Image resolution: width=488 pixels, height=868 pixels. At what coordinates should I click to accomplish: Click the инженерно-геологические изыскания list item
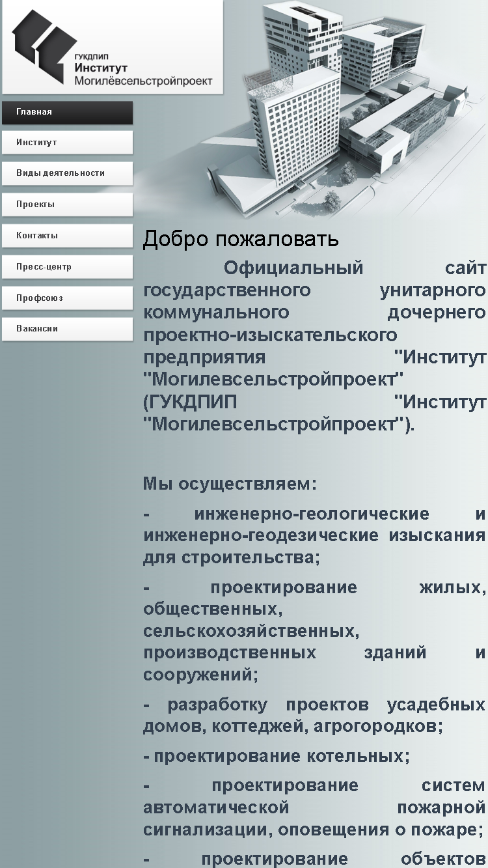pyautogui.click(x=314, y=536)
